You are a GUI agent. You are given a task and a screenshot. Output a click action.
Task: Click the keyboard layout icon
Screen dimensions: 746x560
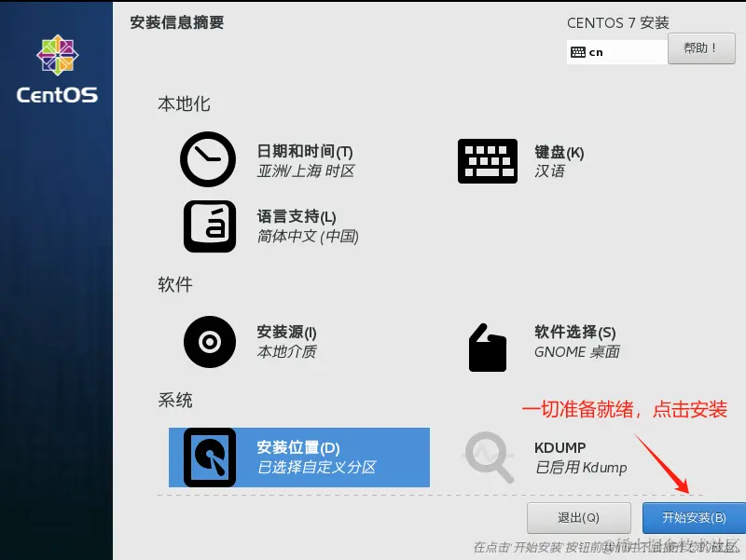pyautogui.click(x=487, y=161)
